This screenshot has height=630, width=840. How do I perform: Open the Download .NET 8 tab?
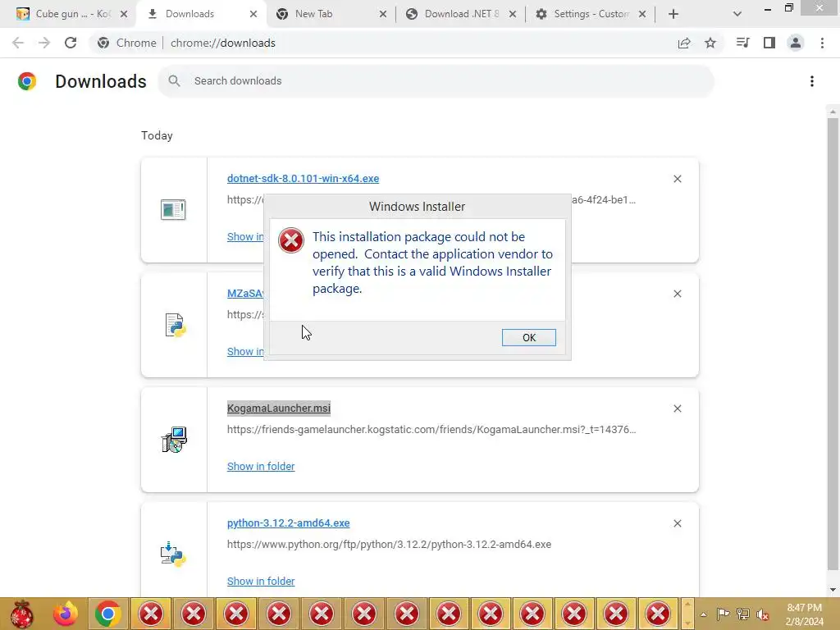pos(461,14)
